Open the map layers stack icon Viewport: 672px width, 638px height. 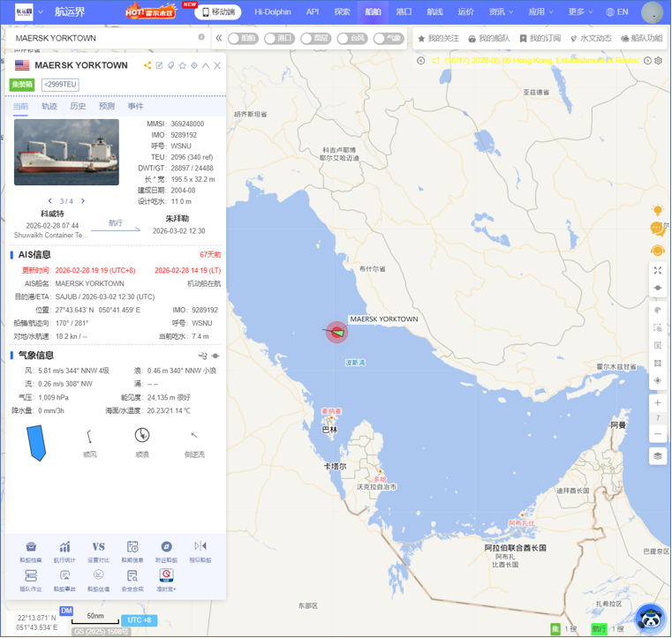[x=657, y=455]
